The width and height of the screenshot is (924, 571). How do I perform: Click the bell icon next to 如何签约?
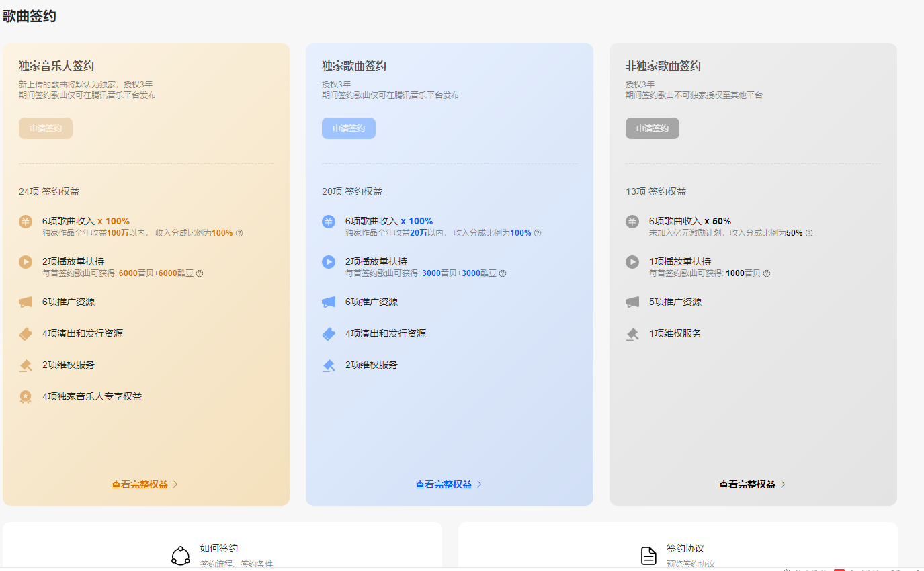point(179,554)
